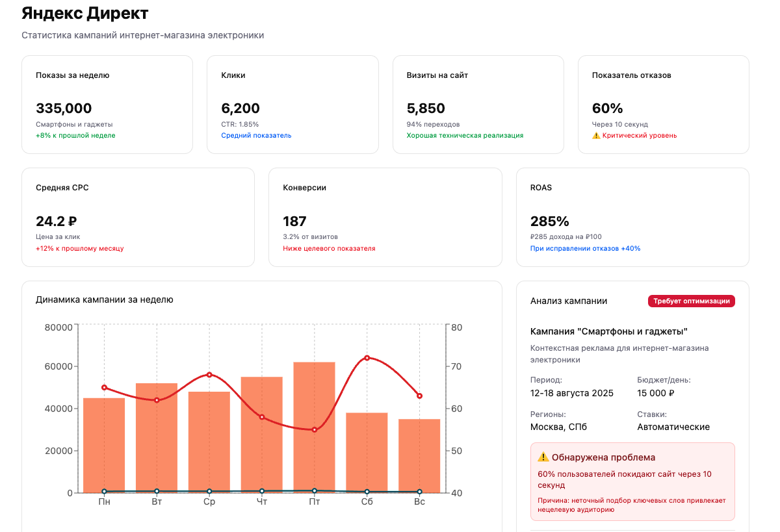Click the +12% к прошлому месяцу note
780x532 pixels.
click(x=79, y=248)
